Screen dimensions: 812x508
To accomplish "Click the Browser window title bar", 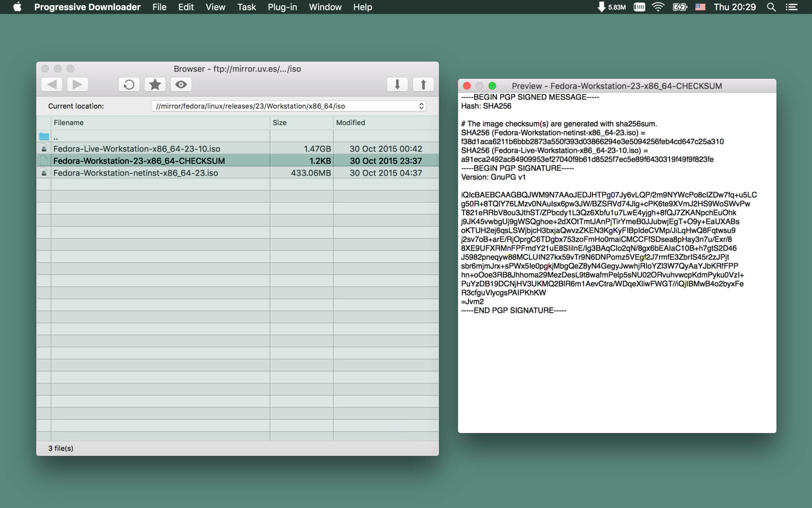I will click(x=237, y=69).
